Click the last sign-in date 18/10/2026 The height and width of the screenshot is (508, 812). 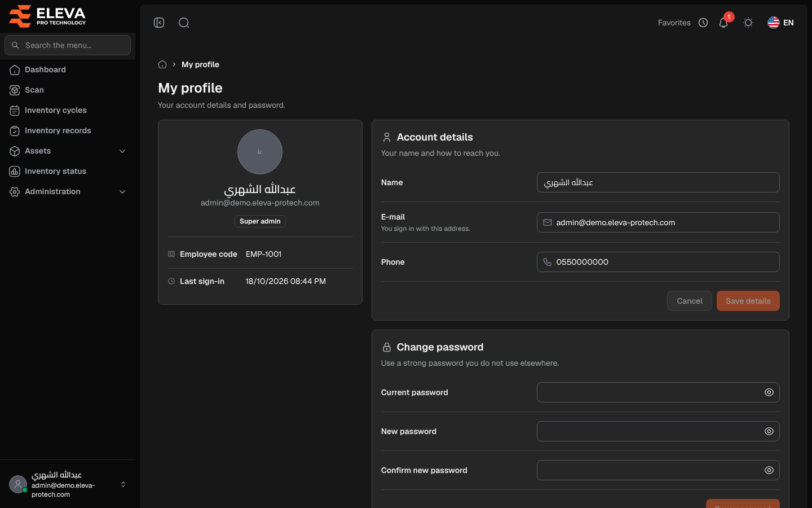pos(267,281)
